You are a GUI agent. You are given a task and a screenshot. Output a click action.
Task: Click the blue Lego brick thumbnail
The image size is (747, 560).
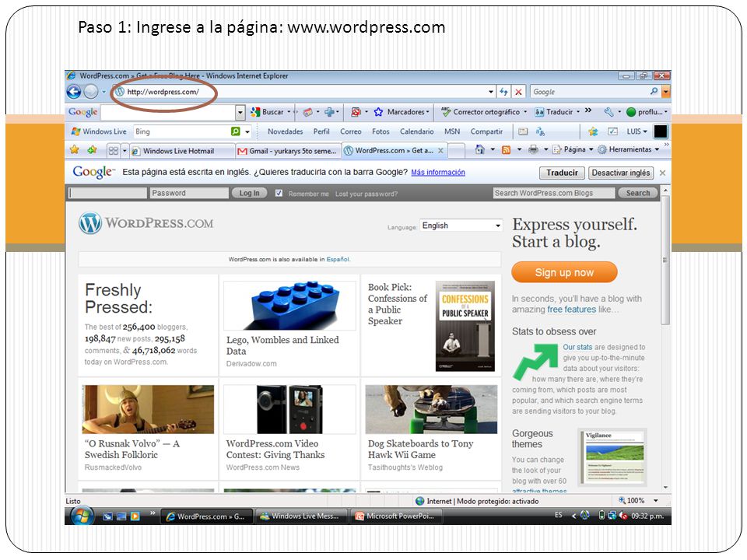pos(290,305)
